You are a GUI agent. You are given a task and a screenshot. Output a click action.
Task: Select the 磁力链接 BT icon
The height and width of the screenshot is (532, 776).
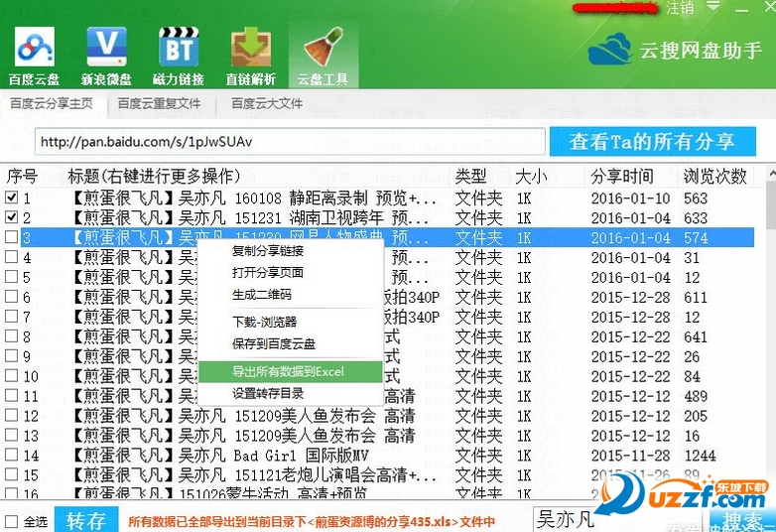(x=179, y=56)
